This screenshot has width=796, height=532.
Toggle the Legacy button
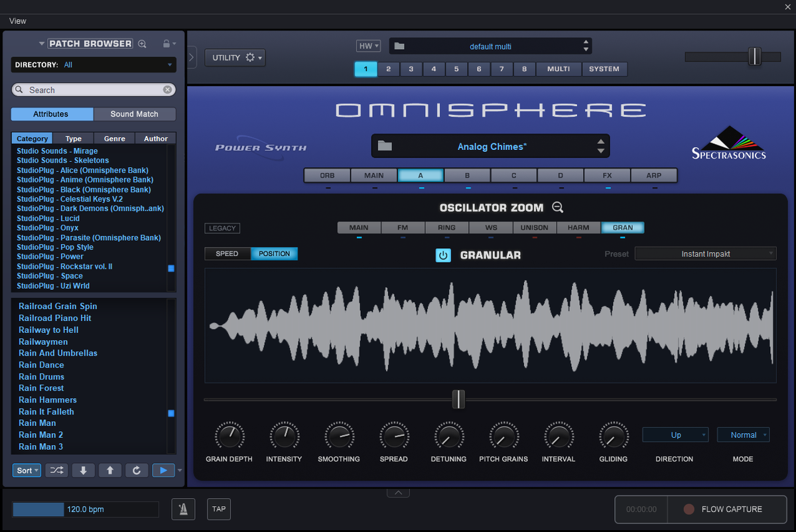222,228
